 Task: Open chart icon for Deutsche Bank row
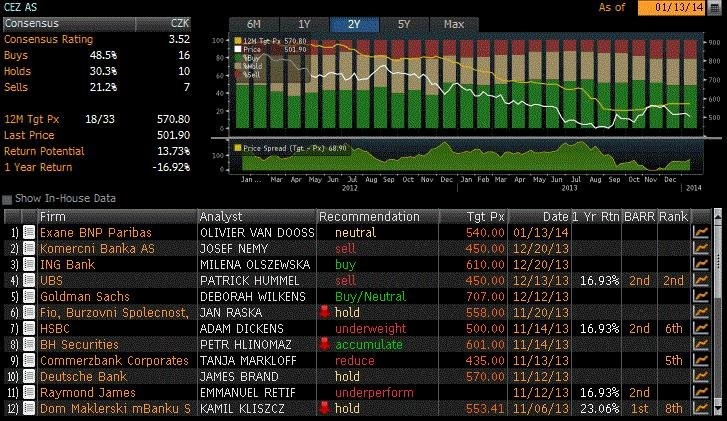coord(701,376)
